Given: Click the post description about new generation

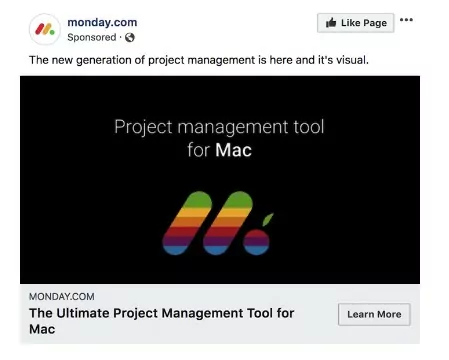Looking at the screenshot, I should point(199,60).
